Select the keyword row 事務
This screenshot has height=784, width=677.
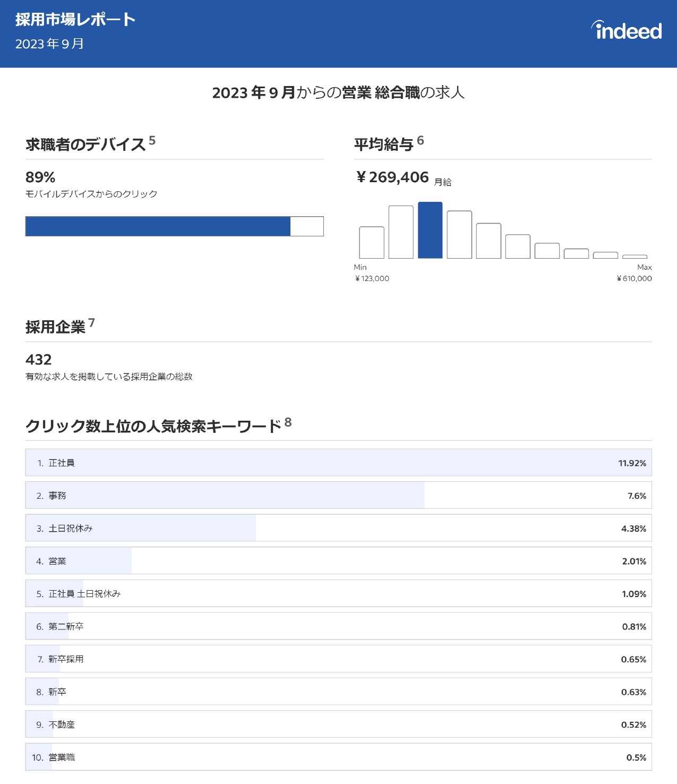(x=338, y=496)
